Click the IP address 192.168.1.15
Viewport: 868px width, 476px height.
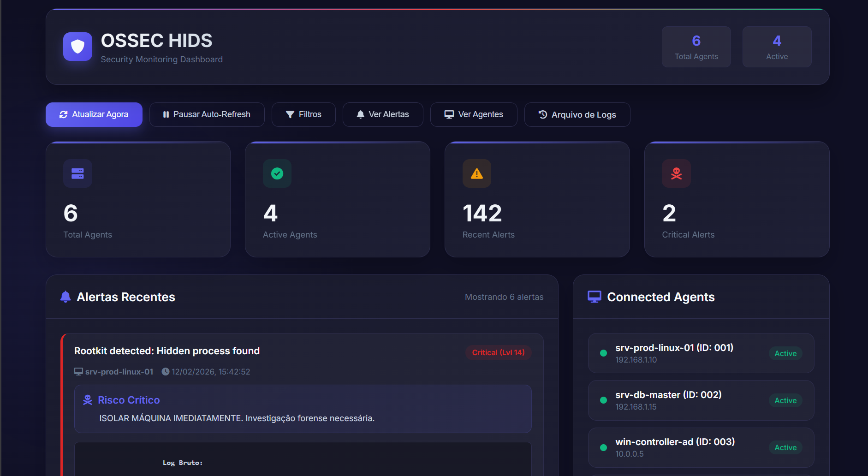636,407
